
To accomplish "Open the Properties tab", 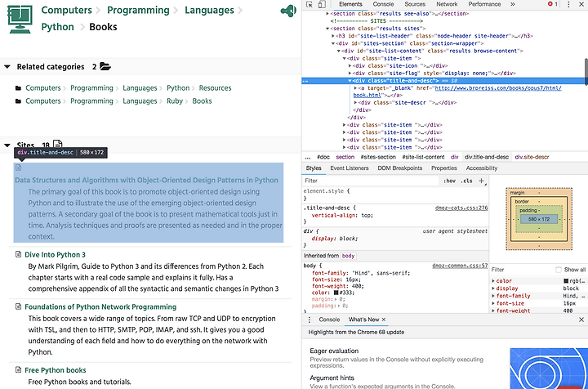I will point(444,168).
